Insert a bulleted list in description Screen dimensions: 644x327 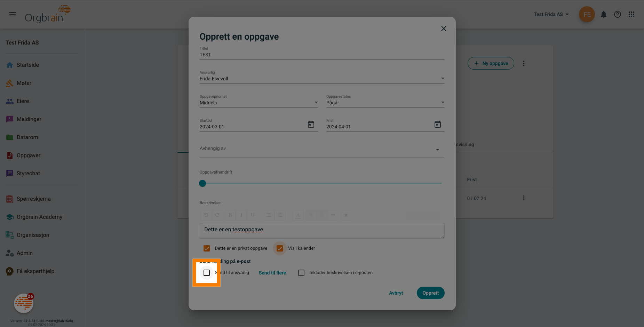click(x=269, y=215)
